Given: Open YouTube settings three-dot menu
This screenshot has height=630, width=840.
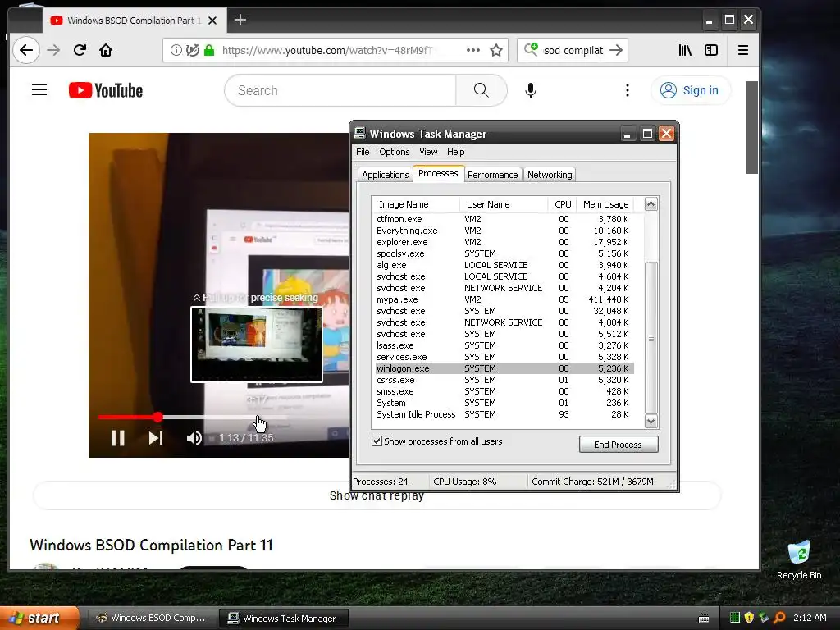Looking at the screenshot, I should tap(628, 90).
